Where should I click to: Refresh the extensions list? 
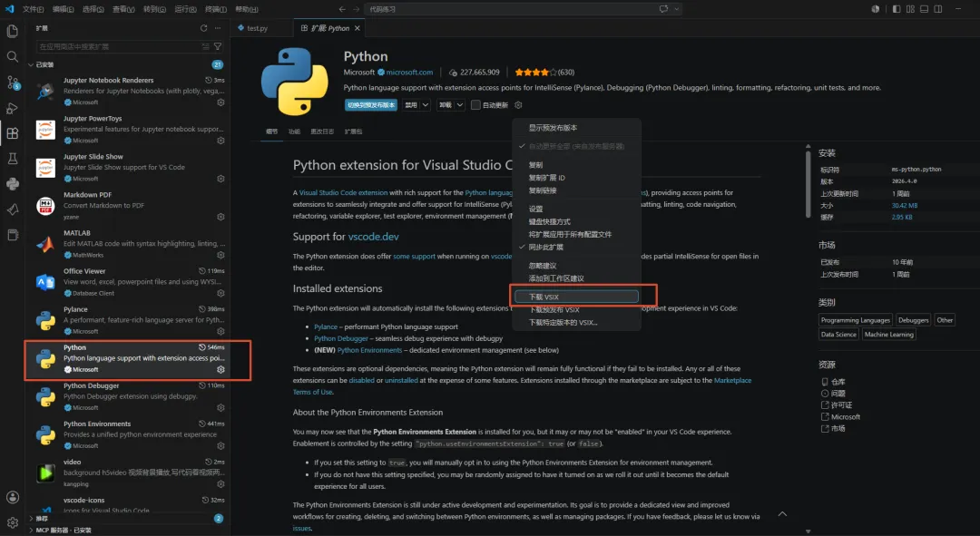204,28
